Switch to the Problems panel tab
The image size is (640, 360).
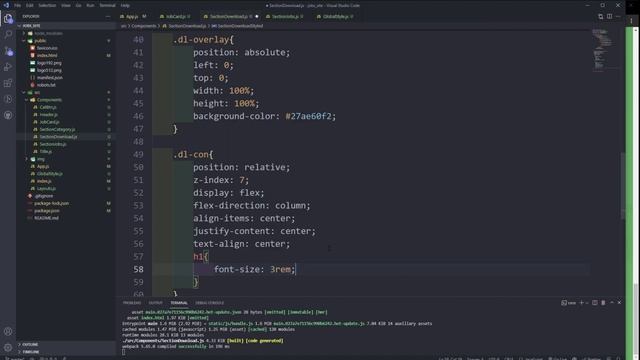(x=132, y=303)
